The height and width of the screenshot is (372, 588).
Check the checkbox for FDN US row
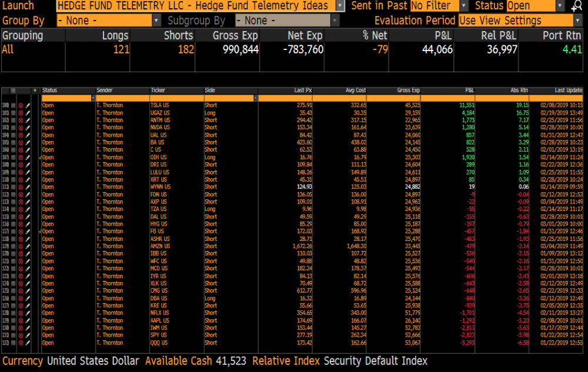13,195
